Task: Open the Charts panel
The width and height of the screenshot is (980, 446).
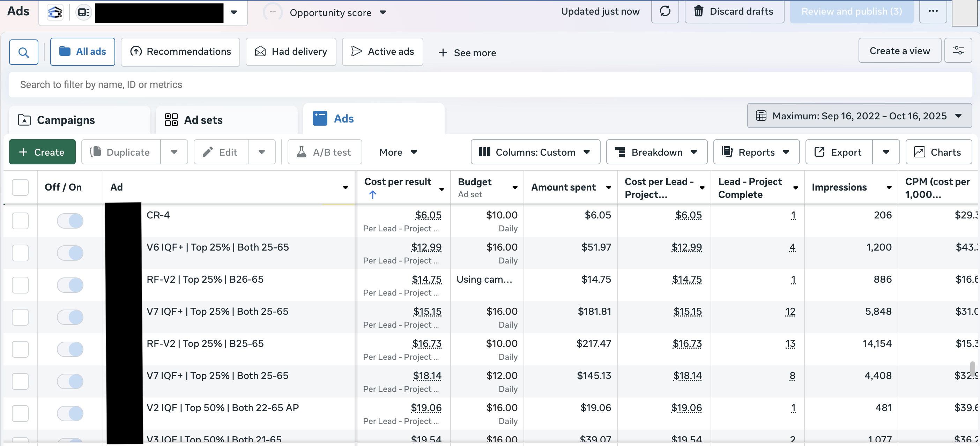Action: click(x=938, y=152)
